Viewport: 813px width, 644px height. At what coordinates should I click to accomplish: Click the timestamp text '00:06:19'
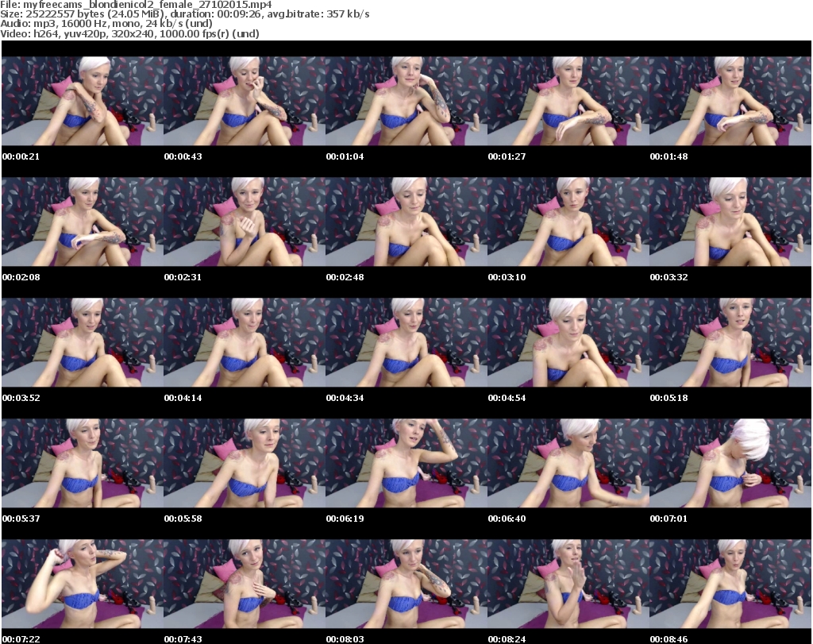(345, 519)
